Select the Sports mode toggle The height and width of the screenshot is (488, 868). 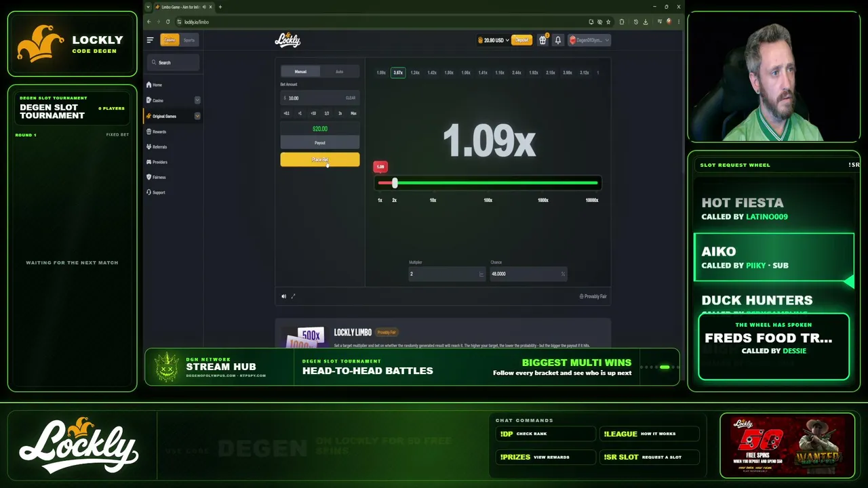click(x=189, y=40)
